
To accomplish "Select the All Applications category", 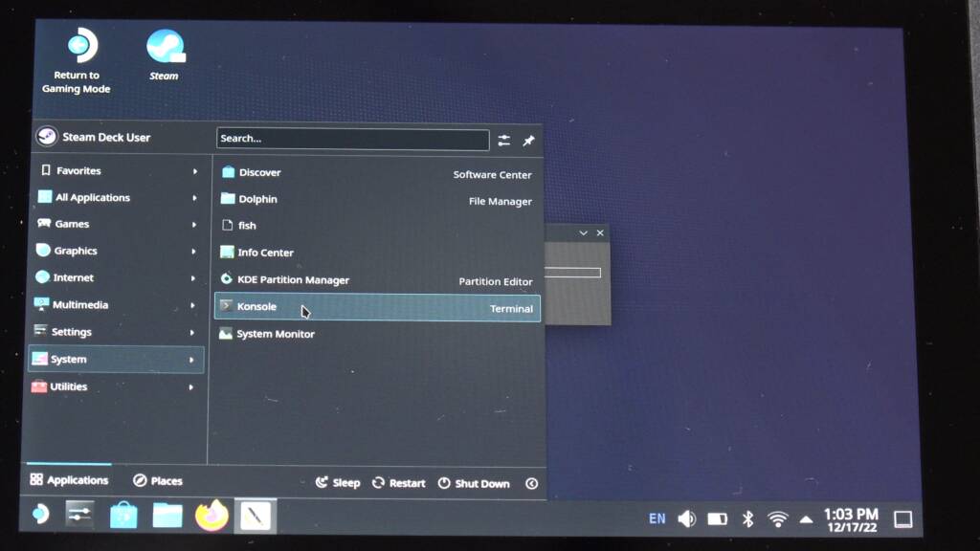I will click(118, 197).
